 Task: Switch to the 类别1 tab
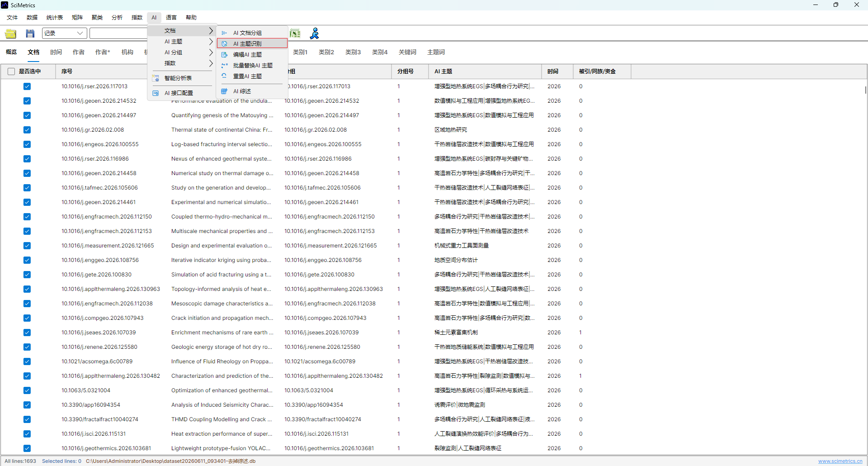(x=300, y=52)
